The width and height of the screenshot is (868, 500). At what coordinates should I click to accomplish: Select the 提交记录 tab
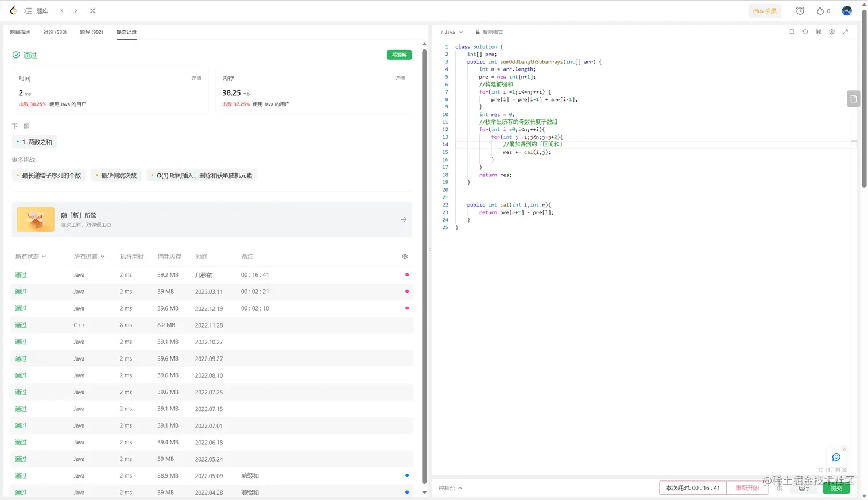coord(126,32)
